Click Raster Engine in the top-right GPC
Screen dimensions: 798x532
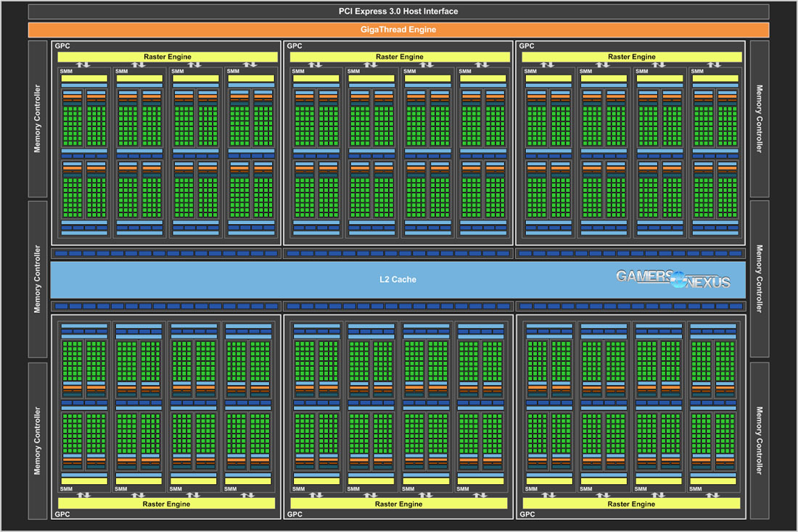(632, 57)
